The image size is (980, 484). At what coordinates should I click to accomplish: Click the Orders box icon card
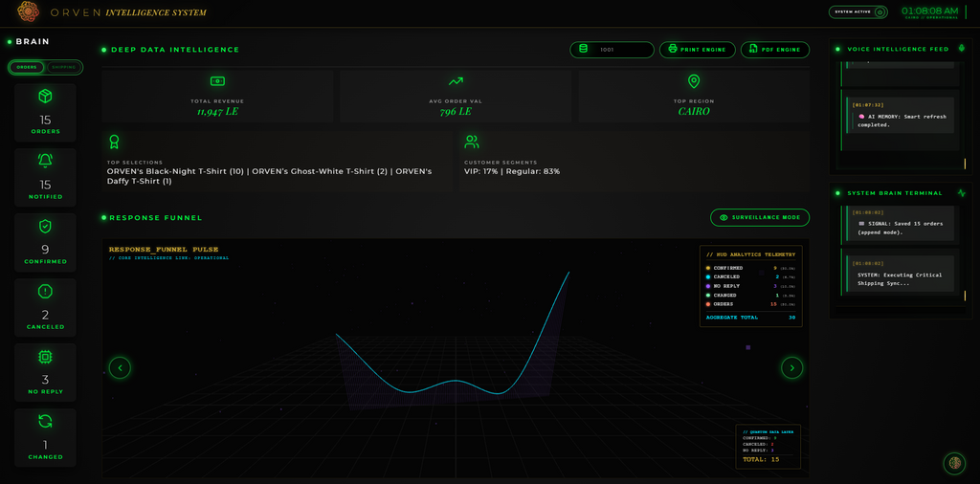pos(45,113)
